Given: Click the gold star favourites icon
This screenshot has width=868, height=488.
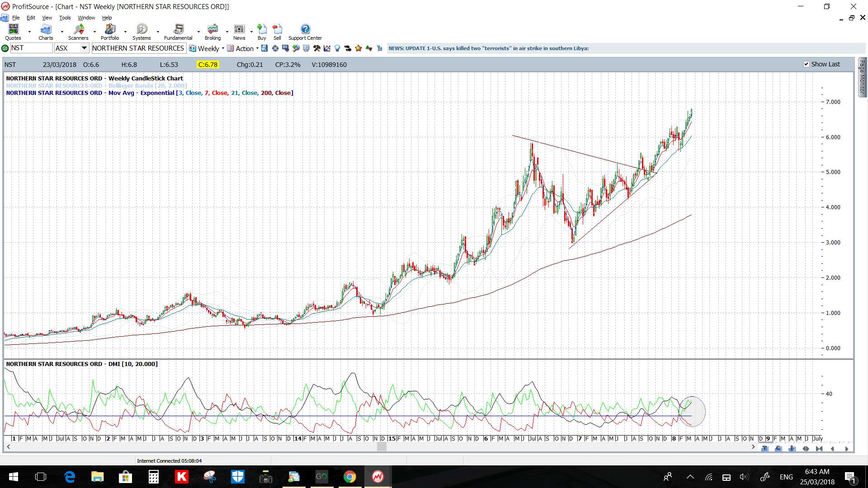Looking at the screenshot, I should pos(359,48).
